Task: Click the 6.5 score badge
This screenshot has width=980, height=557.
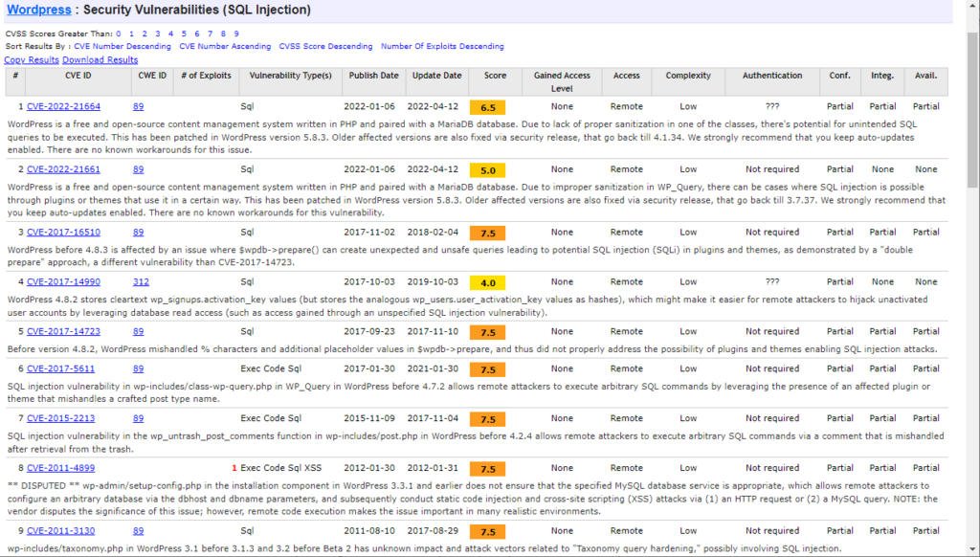Action: [487, 107]
